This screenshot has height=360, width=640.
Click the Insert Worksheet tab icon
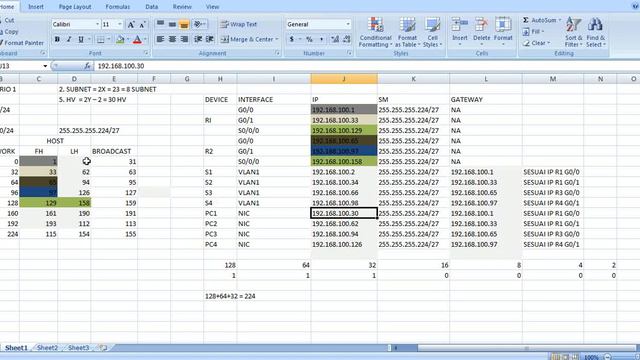tap(103, 348)
